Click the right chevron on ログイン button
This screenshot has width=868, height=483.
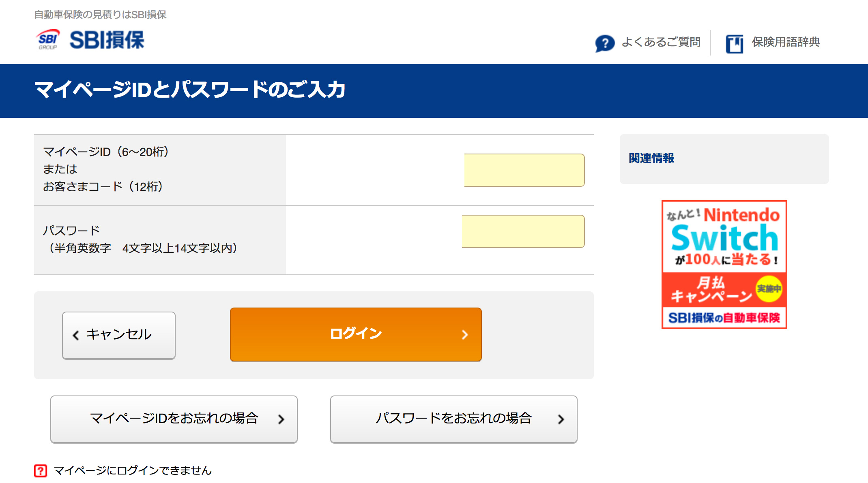[465, 335]
